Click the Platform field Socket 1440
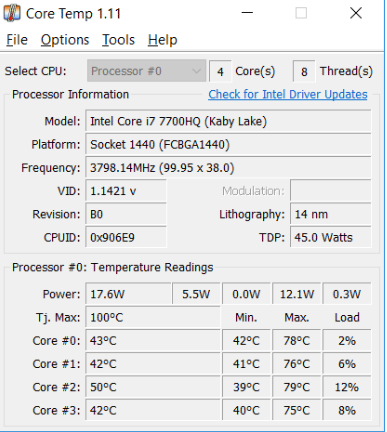Viewport: 387px width, 432px height. coord(228,145)
